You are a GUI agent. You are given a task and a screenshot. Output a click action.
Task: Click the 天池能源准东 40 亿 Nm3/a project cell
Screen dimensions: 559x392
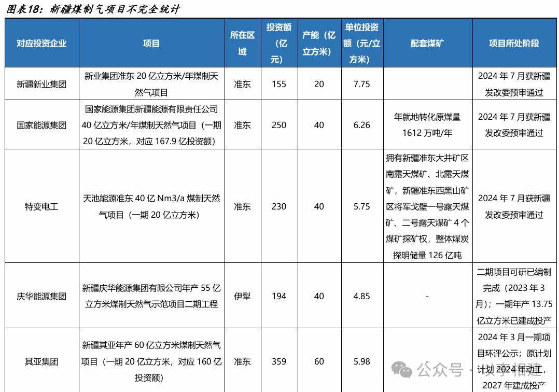click(151, 207)
